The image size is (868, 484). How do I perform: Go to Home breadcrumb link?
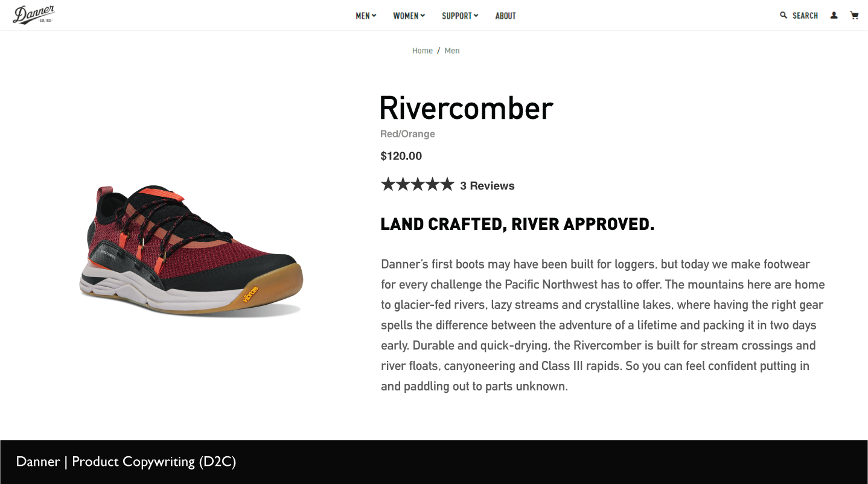[x=423, y=51]
